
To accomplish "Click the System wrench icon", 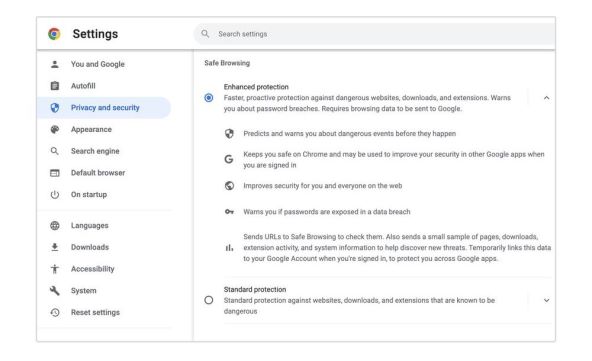I will [55, 290].
